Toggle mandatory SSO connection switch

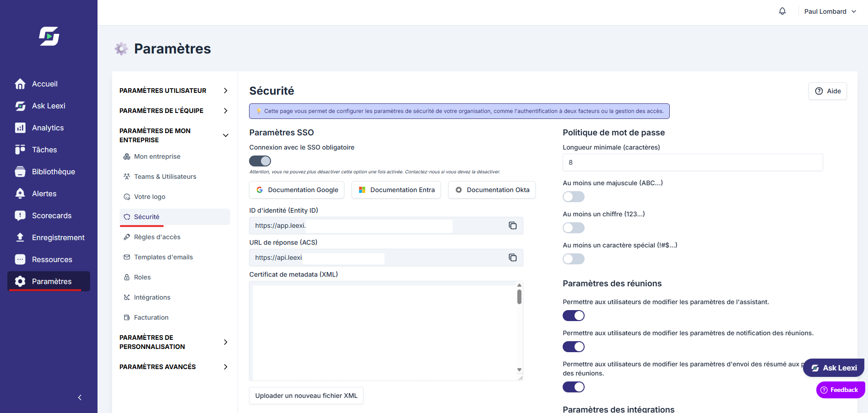260,161
